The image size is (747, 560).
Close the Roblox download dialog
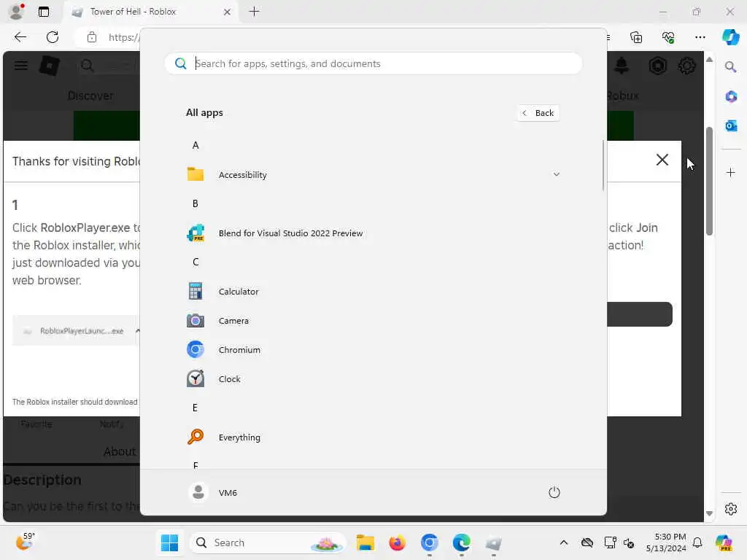(x=662, y=160)
